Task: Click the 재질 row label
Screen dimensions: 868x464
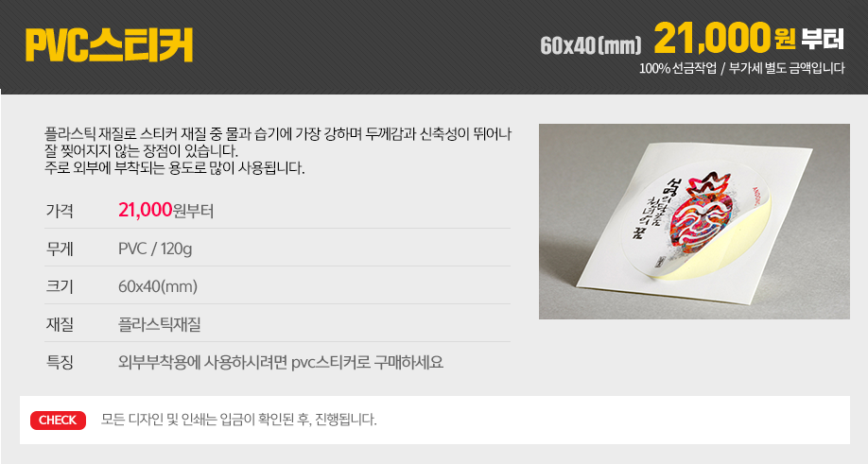Action: pyautogui.click(x=60, y=324)
